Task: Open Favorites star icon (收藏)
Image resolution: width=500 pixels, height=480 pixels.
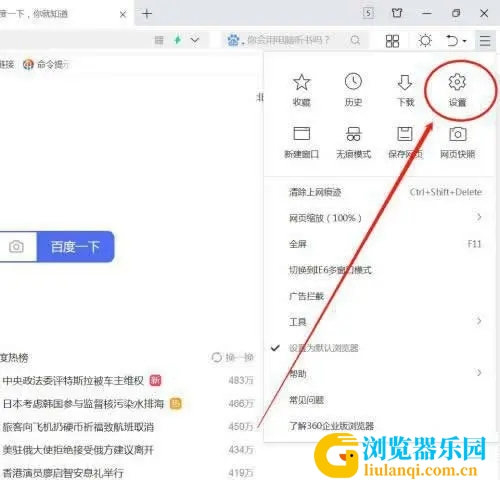Action: point(301,90)
